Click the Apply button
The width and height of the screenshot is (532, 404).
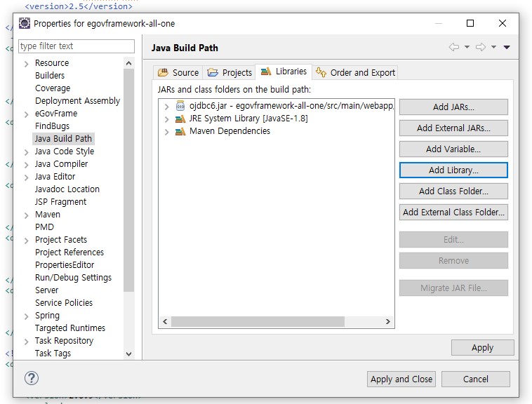[482, 348]
